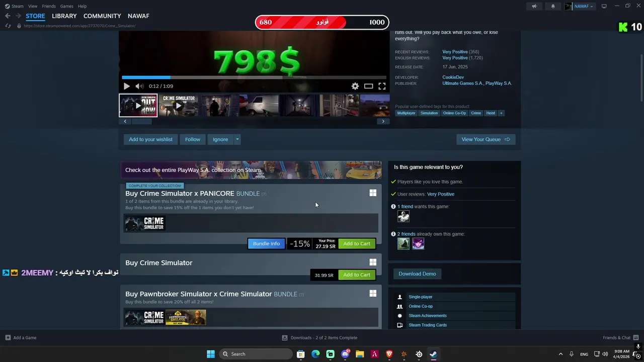This screenshot has width=644, height=362.
Task: Open Brave browser from the taskbar
Action: pos(389,354)
